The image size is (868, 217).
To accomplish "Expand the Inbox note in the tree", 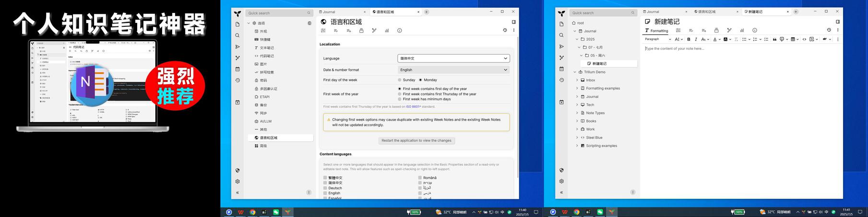I will 577,80.
